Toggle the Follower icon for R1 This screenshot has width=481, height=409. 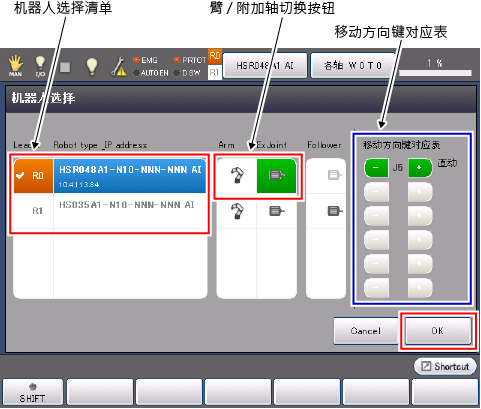(x=334, y=211)
